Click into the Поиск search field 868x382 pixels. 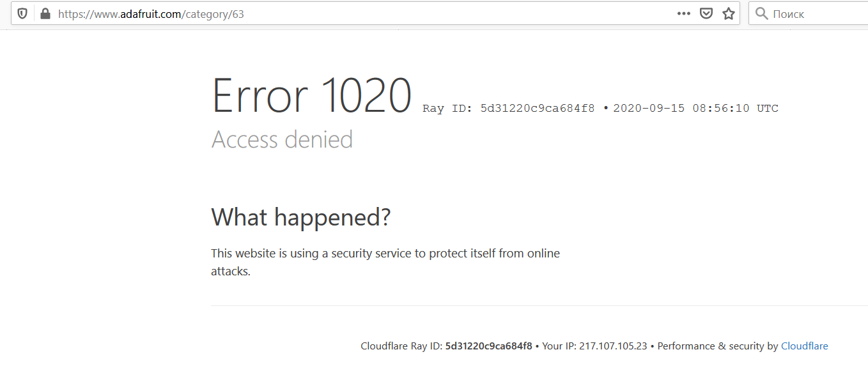coord(812,13)
